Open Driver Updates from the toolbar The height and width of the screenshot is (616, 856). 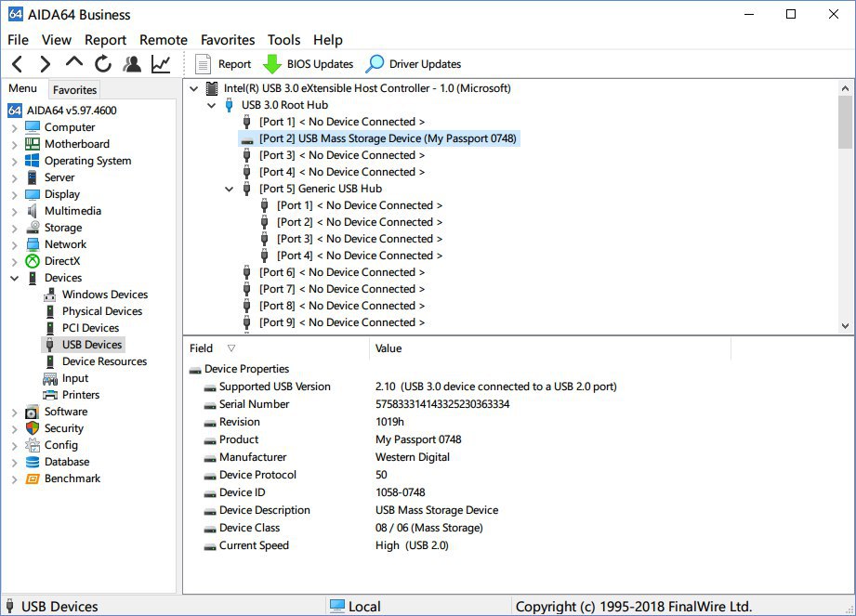click(414, 64)
